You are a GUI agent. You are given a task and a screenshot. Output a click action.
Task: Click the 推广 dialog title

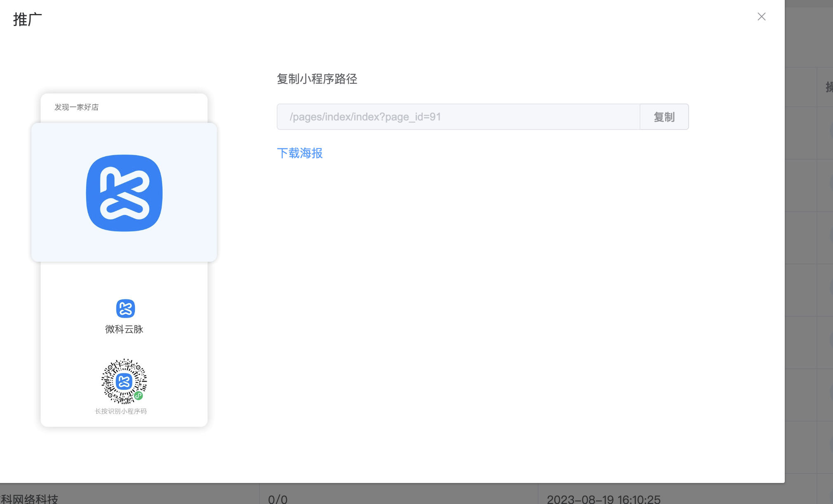coord(28,19)
